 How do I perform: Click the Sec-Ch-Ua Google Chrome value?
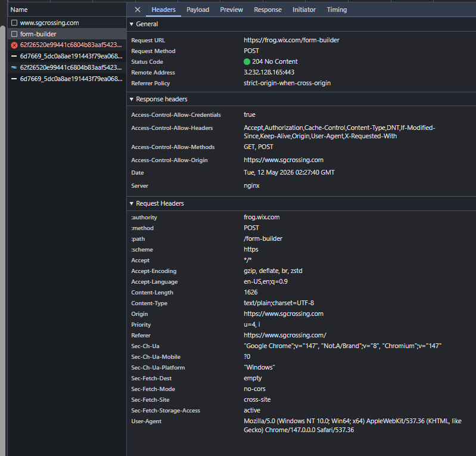(x=343, y=346)
